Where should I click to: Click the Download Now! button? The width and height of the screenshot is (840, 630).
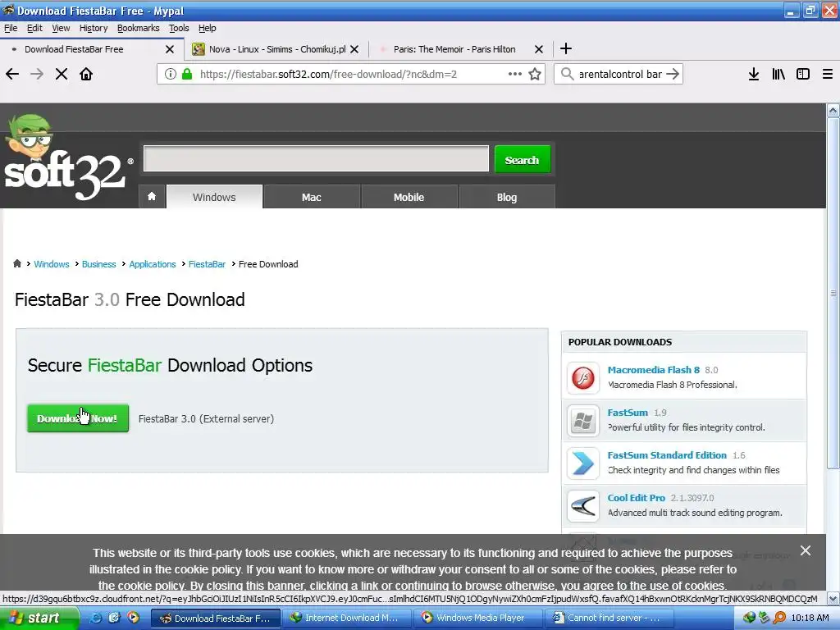(78, 418)
